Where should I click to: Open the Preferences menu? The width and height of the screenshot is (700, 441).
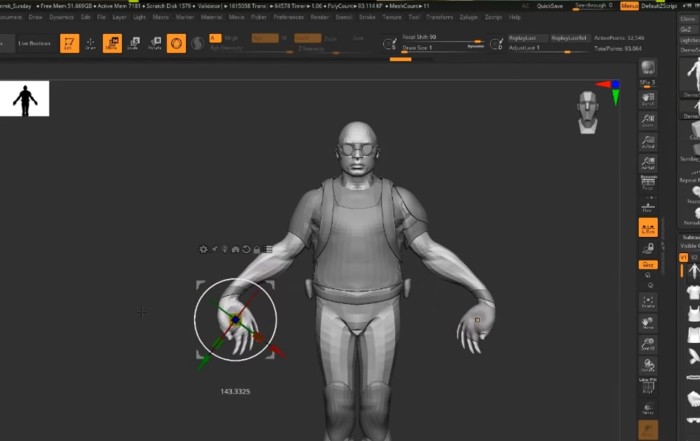pos(289,17)
